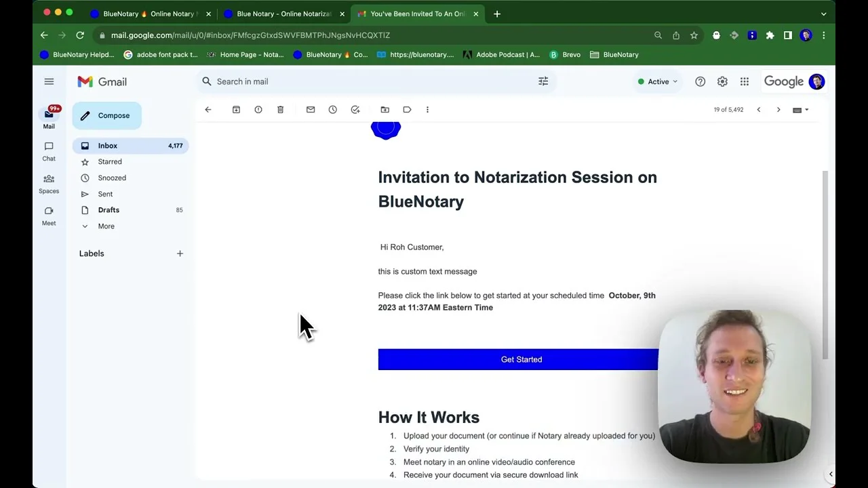This screenshot has width=868, height=488.
Task: Show the side panel using bottom-right arrow
Action: [831, 474]
